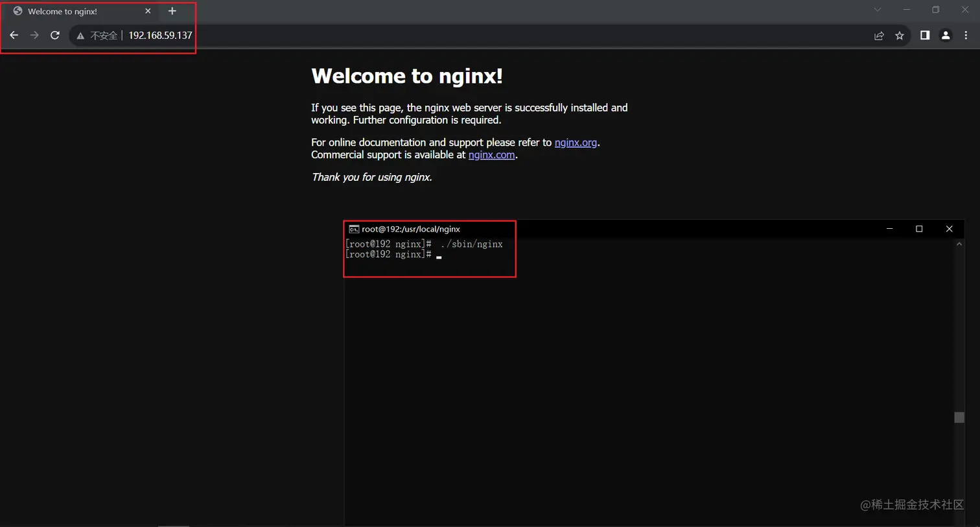Open the nginx.com commercial support link
Image resolution: width=980 pixels, height=527 pixels.
[491, 155]
